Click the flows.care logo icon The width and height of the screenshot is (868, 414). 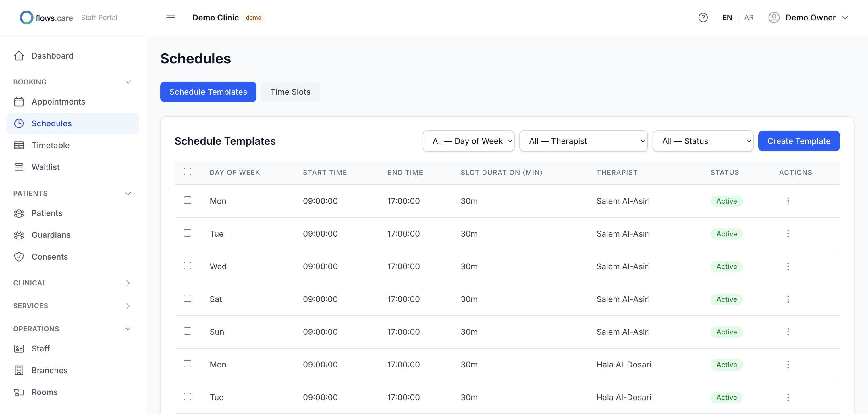pyautogui.click(x=26, y=18)
